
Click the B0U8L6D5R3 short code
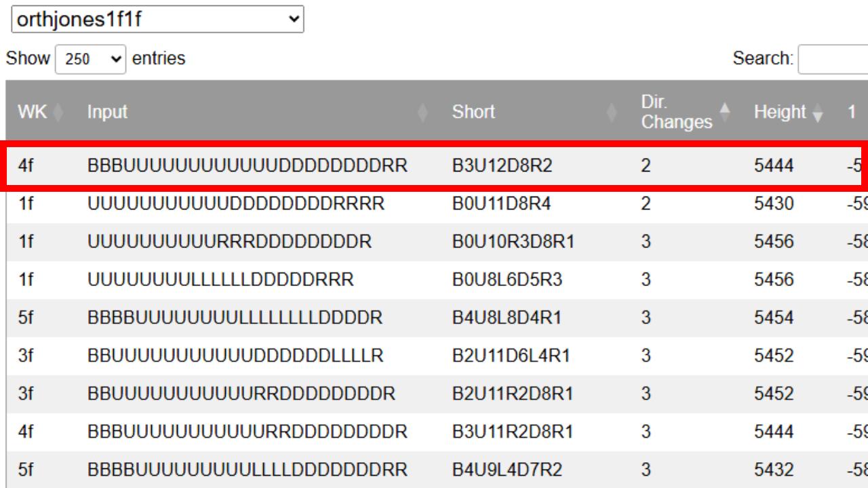pyautogui.click(x=507, y=279)
